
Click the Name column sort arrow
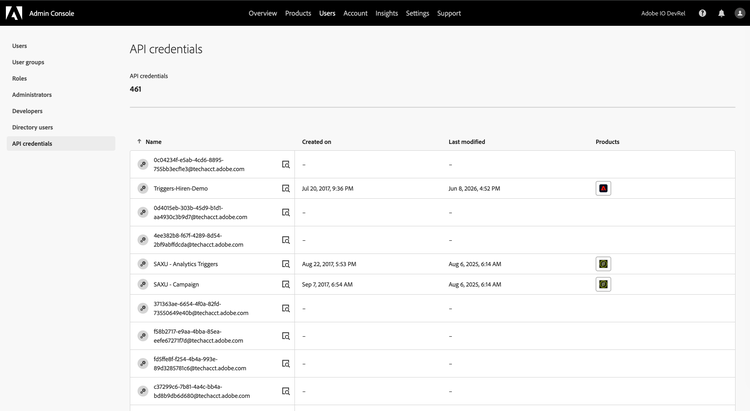click(139, 141)
